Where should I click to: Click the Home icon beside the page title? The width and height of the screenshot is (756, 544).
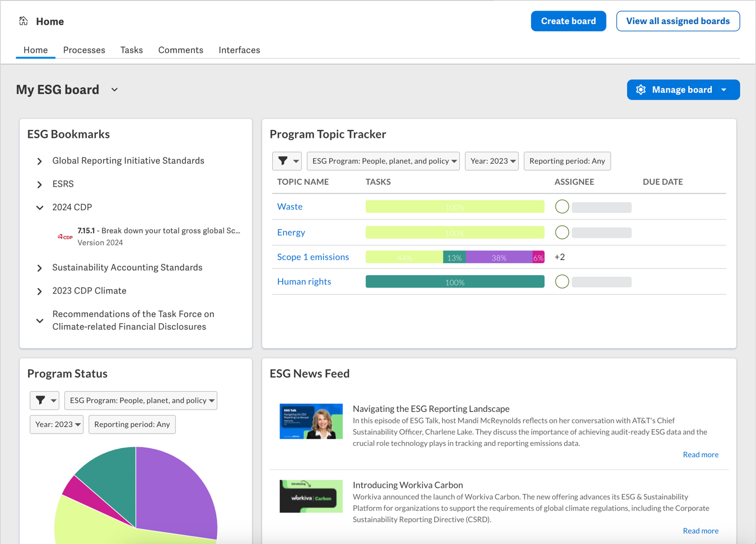[23, 21]
